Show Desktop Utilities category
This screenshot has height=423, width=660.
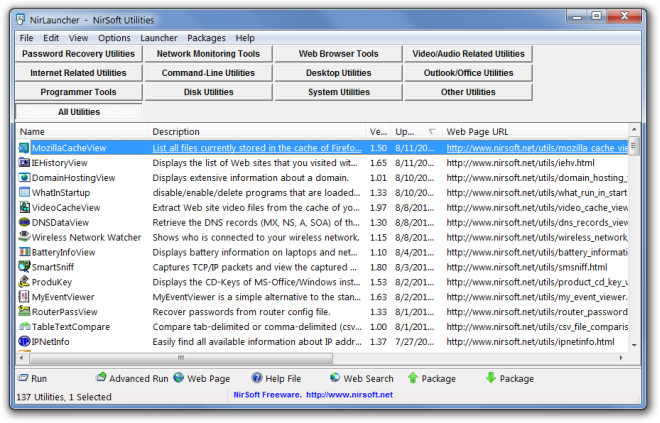(338, 73)
